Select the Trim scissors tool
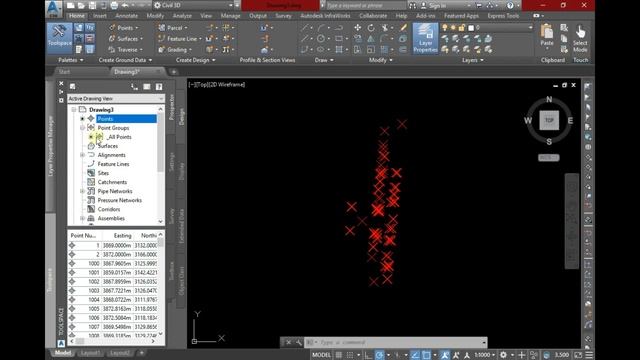The height and width of the screenshot is (360, 640). click(384, 27)
